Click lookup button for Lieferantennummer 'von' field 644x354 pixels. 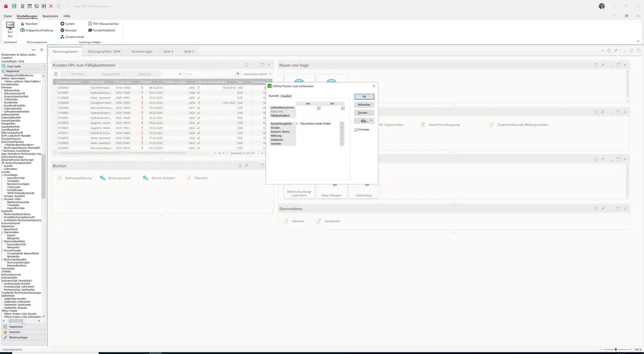click(x=318, y=108)
